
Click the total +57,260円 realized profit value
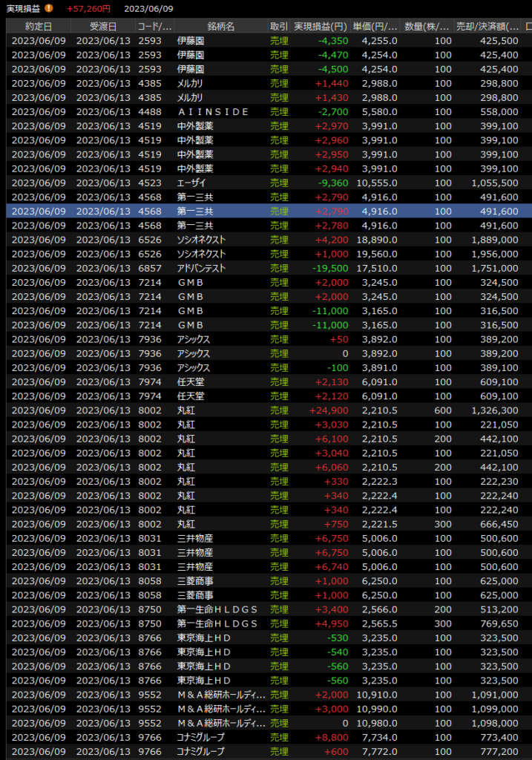click(88, 9)
